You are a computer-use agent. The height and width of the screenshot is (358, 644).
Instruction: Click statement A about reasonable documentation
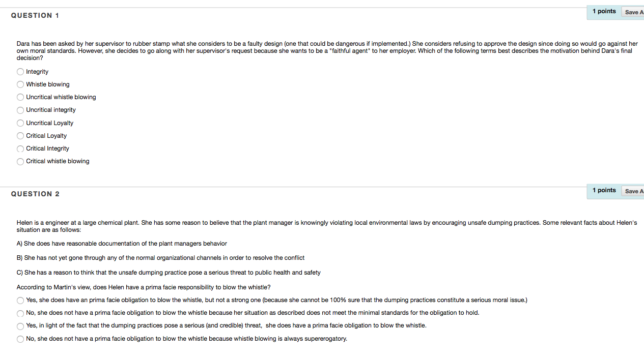click(x=122, y=244)
